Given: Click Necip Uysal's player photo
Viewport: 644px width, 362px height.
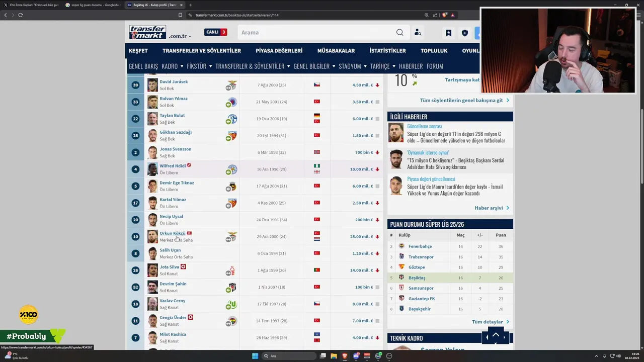Looking at the screenshot, I should pyautogui.click(x=152, y=220).
